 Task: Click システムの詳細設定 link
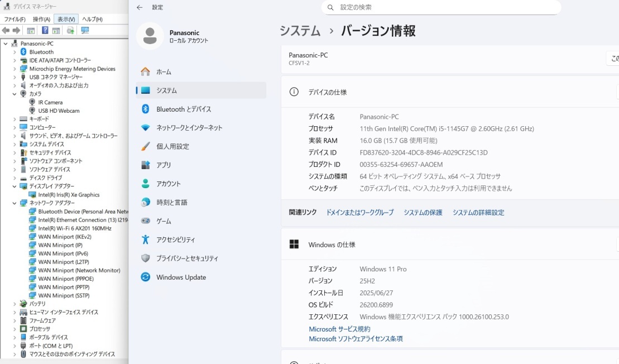coord(478,212)
